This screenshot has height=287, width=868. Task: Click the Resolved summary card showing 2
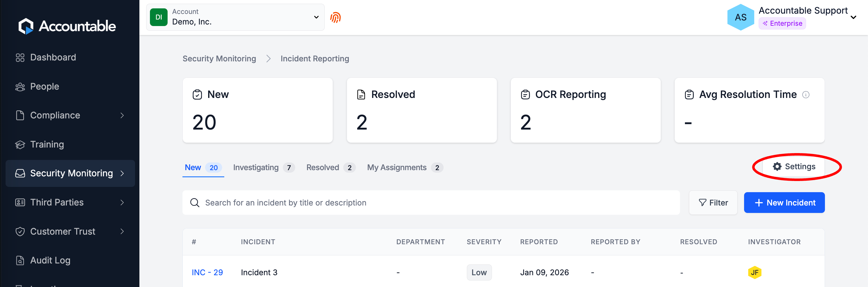pos(422,110)
